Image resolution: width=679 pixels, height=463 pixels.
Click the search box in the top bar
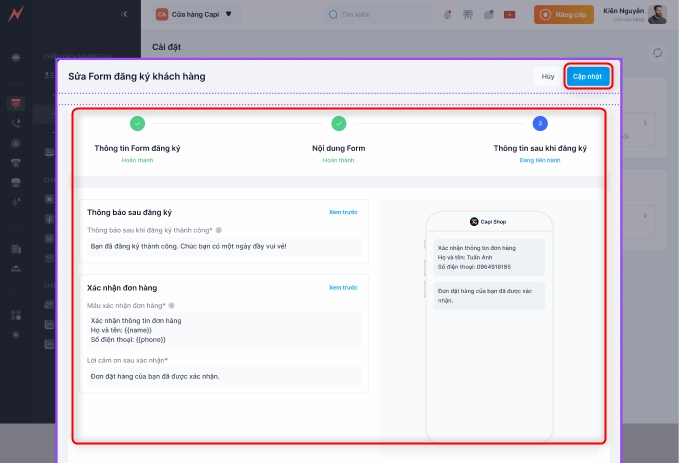coord(375,15)
